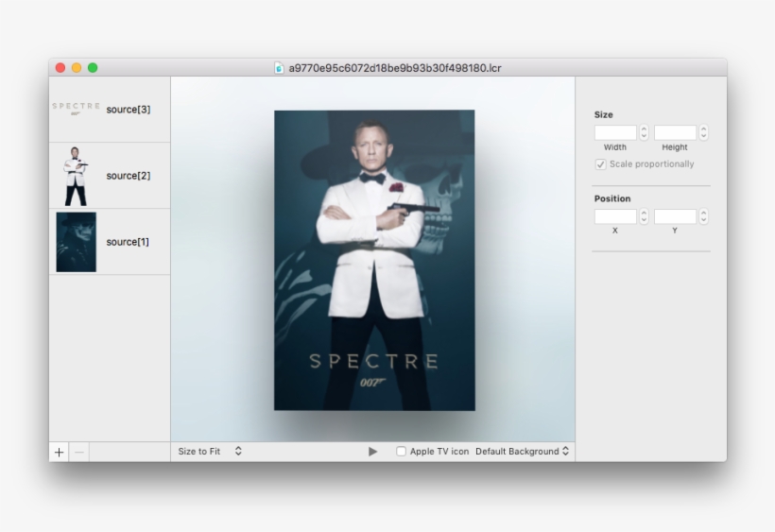Open the Default Background dropdown
Viewport: 775px width, 532px height.
523,452
